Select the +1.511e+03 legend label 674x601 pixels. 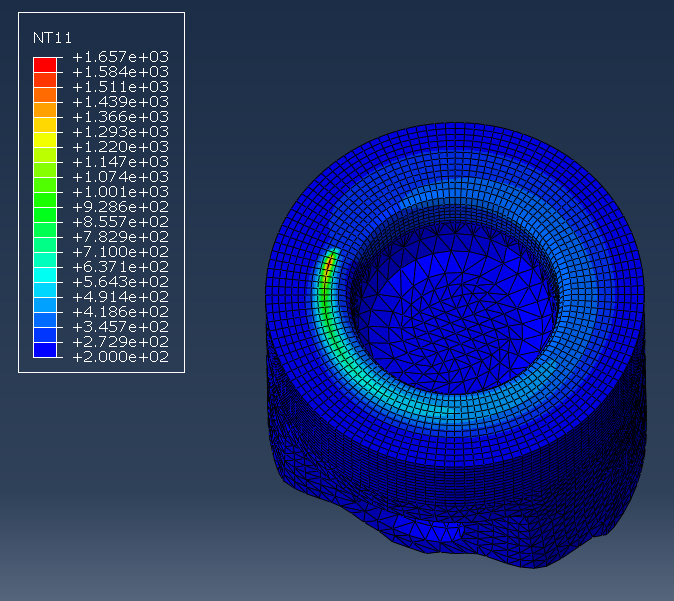click(120, 87)
